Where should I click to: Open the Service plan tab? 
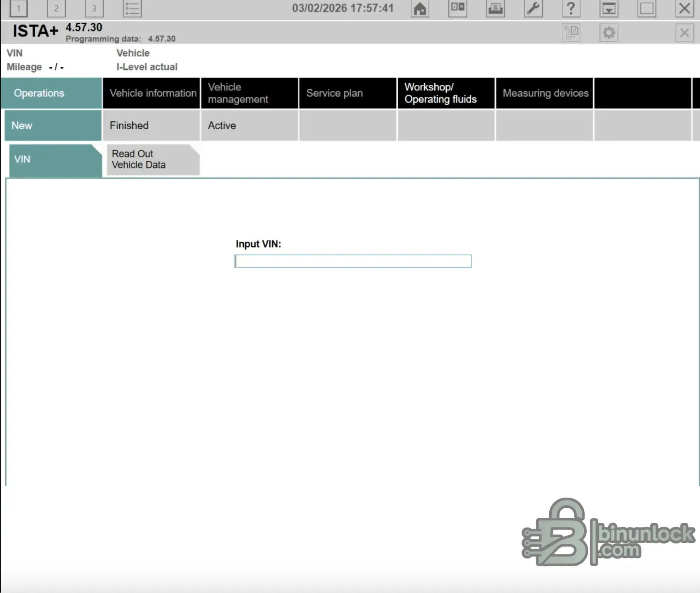tap(348, 93)
